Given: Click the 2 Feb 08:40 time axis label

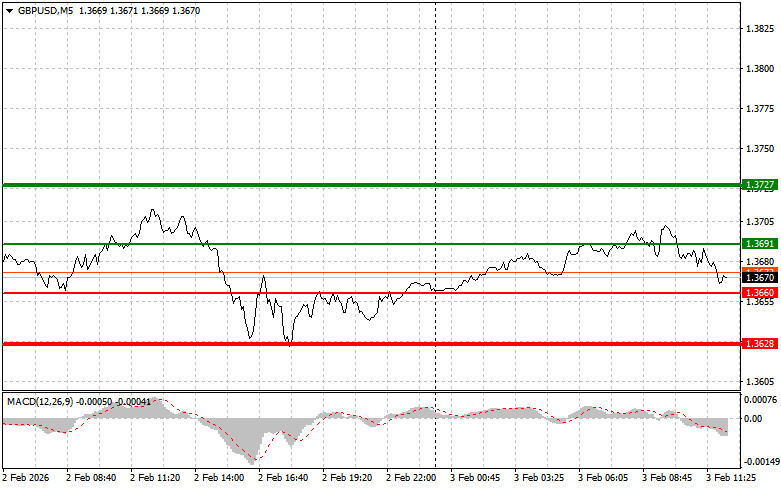Looking at the screenshot, I should (91, 478).
